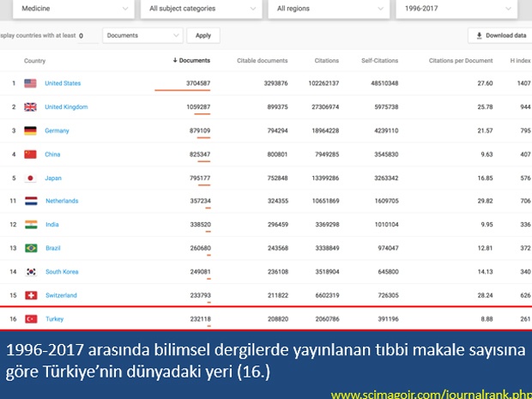This screenshot has width=532, height=399.
Task: Open the All regions dropdown
Action: tap(327, 9)
